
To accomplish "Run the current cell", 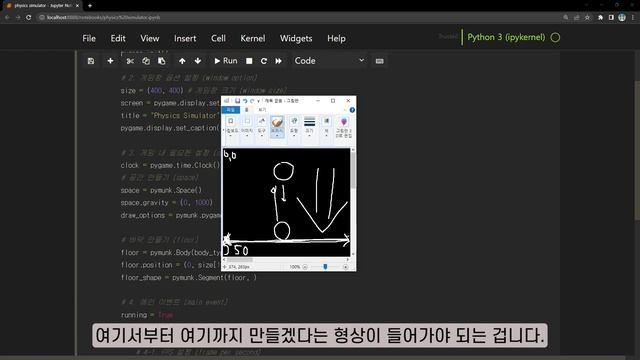I will (226, 61).
